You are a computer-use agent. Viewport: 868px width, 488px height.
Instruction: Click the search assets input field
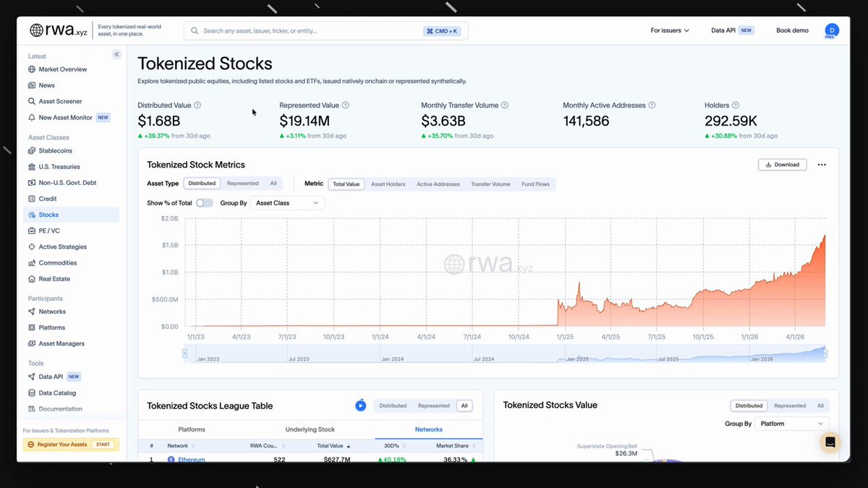[x=326, y=31]
